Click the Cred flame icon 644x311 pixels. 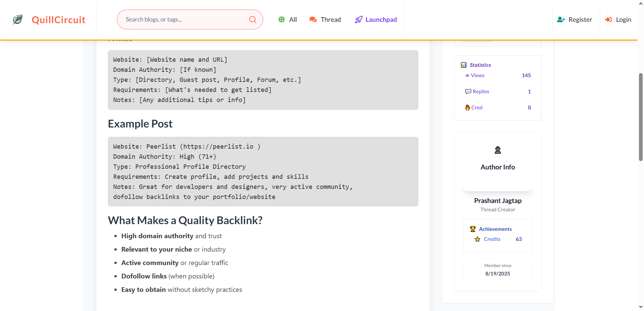(x=468, y=107)
